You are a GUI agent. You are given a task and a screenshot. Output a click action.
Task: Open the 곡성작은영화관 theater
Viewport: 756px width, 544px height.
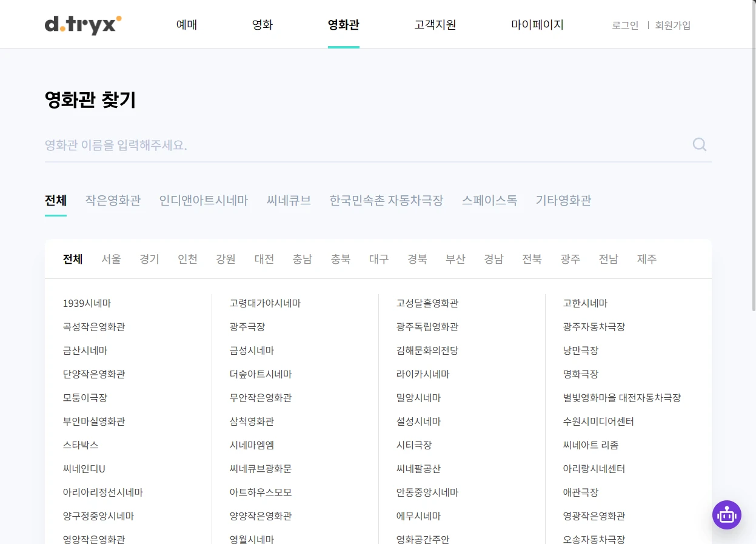click(94, 327)
